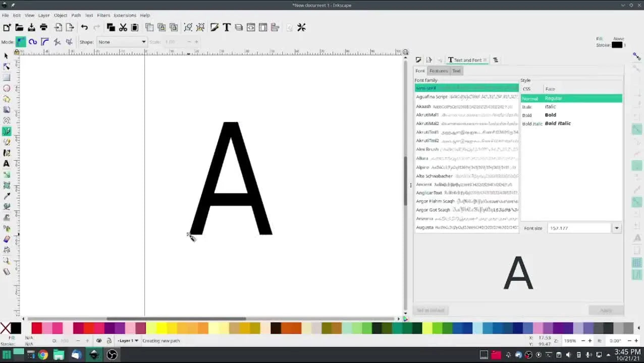Open the Fill and Stroke dialog icon
644x363 pixels.
click(214, 27)
